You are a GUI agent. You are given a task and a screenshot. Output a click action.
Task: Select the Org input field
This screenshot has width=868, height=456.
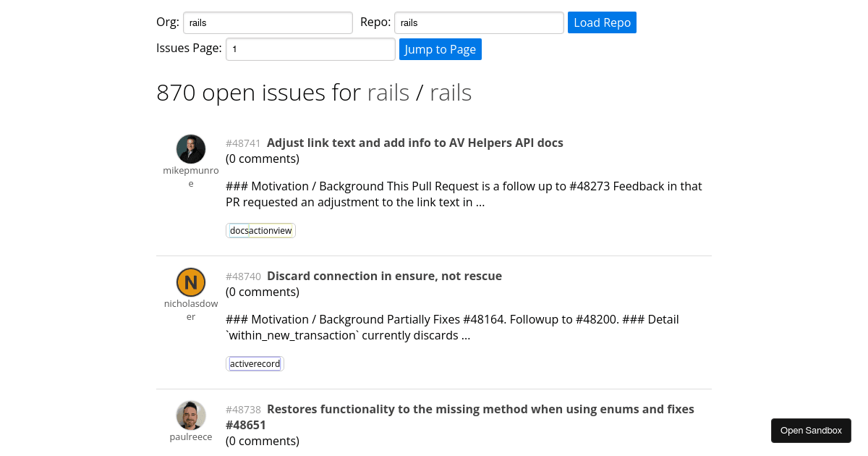tap(268, 22)
